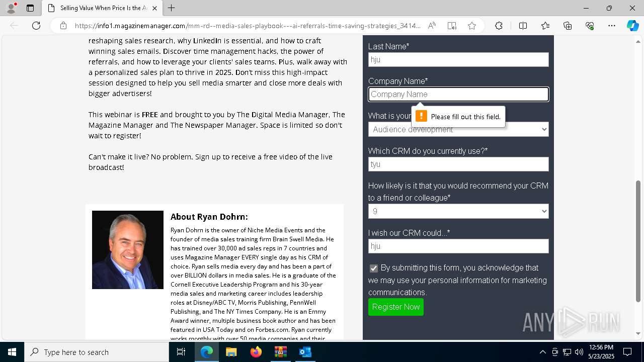Screen dimensions: 644x362
Task: Open the Extensions puzzle icon
Action: pos(499,26)
